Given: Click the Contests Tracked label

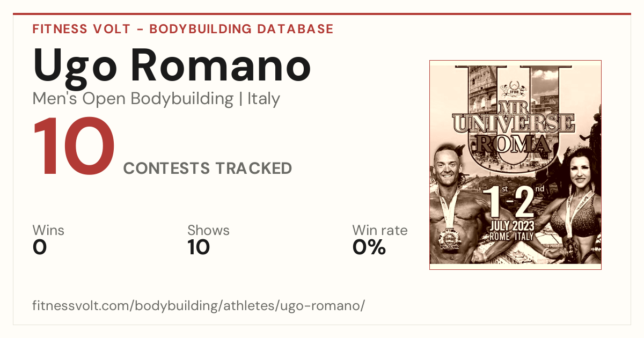Looking at the screenshot, I should [208, 168].
